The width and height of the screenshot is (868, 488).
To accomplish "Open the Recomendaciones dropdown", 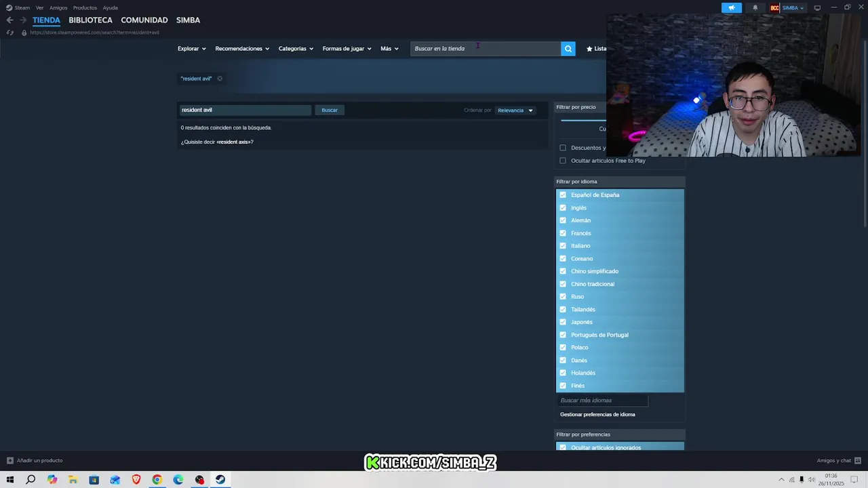I will click(242, 49).
